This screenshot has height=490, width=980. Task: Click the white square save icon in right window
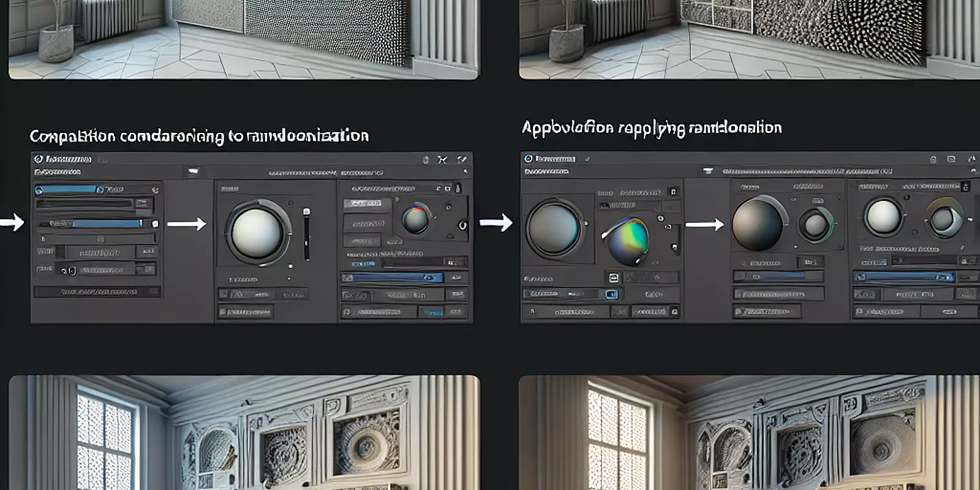(x=613, y=278)
